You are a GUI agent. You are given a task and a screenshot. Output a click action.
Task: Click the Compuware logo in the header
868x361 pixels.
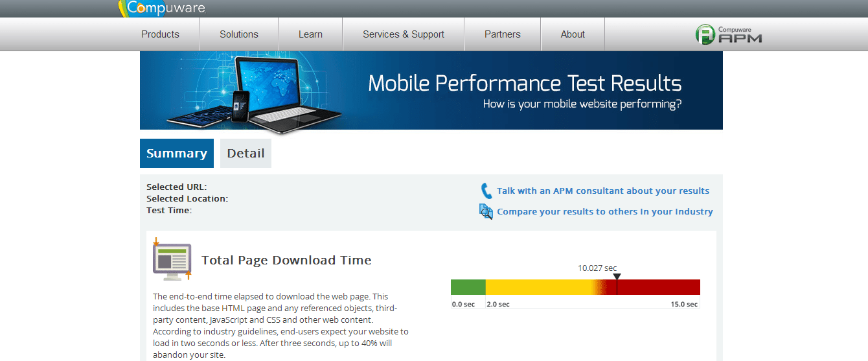tap(162, 8)
